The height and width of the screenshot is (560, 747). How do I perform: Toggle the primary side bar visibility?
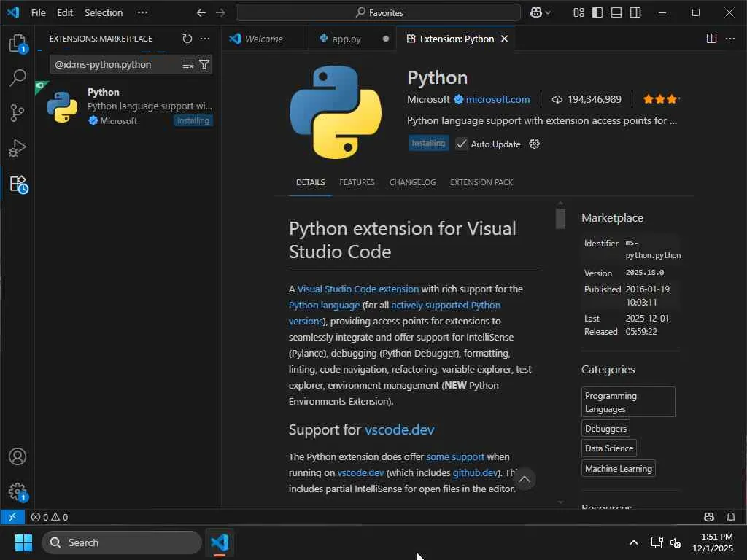tap(597, 12)
